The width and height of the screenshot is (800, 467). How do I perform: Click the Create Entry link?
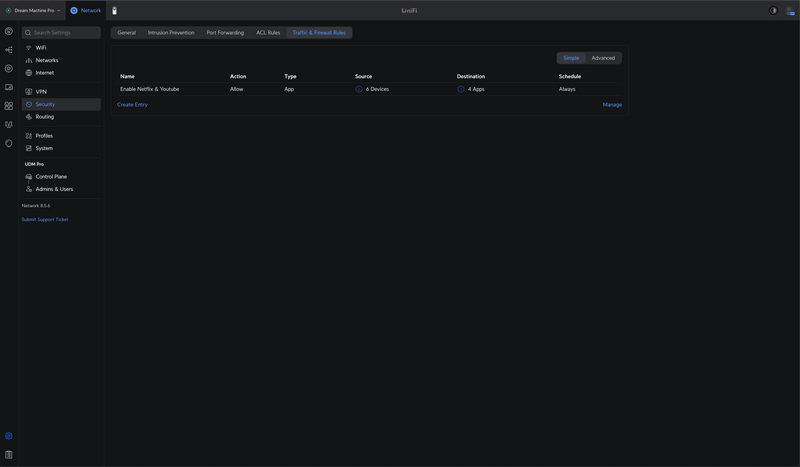pos(132,105)
